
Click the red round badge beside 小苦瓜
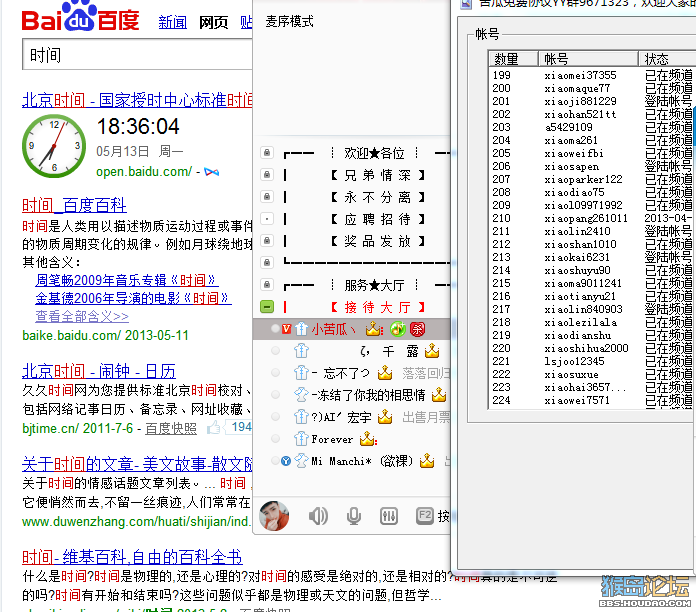pyautogui.click(x=417, y=329)
